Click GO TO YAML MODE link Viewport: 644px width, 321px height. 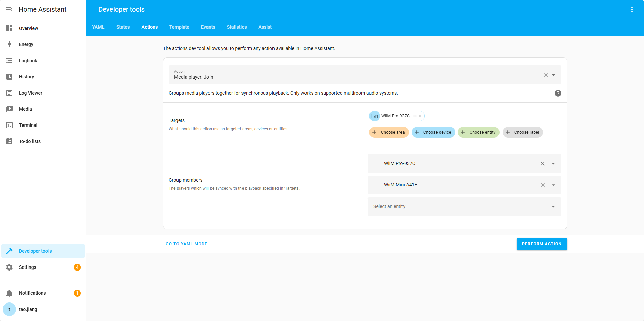187,244
